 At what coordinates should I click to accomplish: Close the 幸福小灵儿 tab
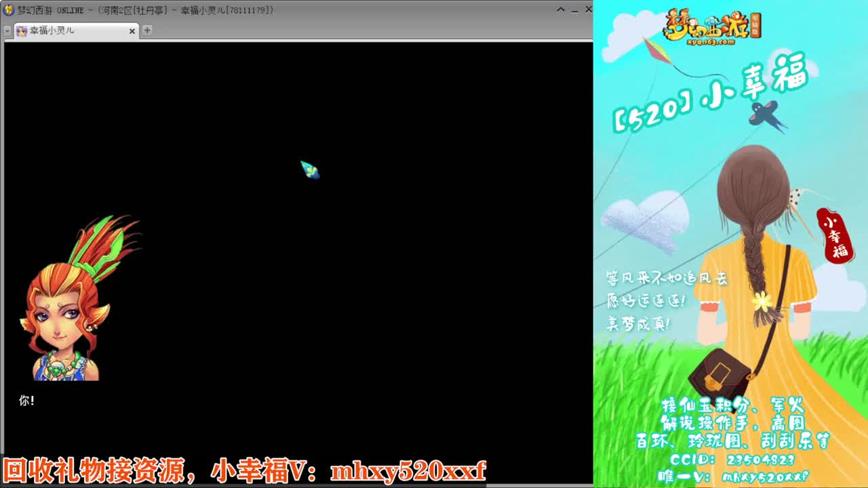132,31
